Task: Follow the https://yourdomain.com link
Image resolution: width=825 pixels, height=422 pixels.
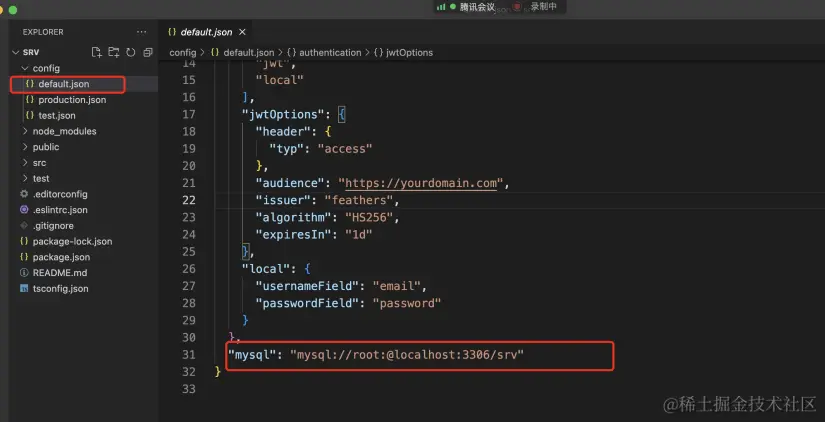Action: [421, 183]
